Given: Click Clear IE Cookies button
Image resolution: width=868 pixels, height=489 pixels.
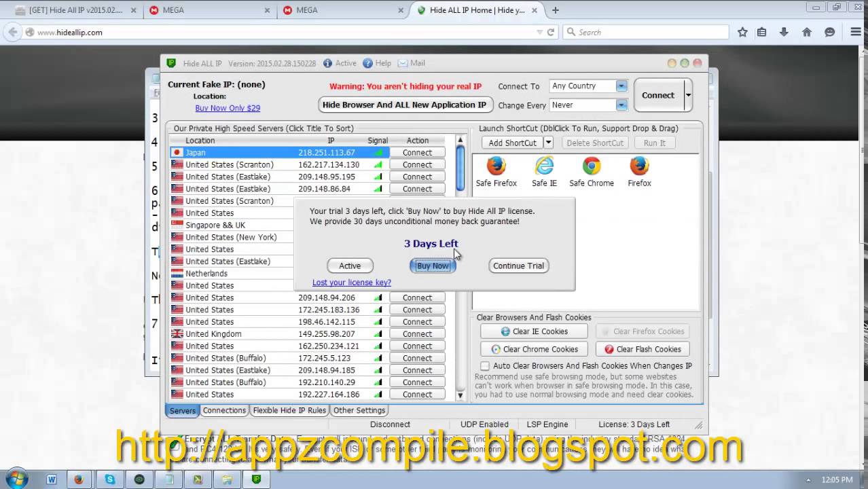Looking at the screenshot, I should pos(534,331).
